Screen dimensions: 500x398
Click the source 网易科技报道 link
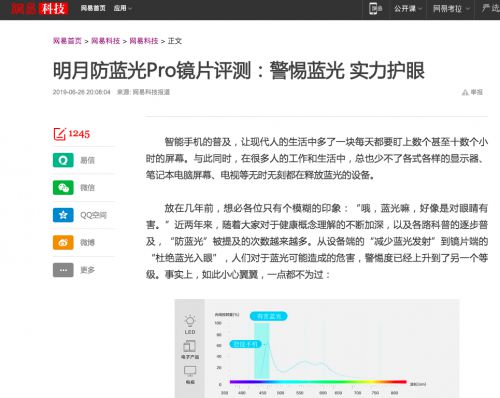pos(151,92)
